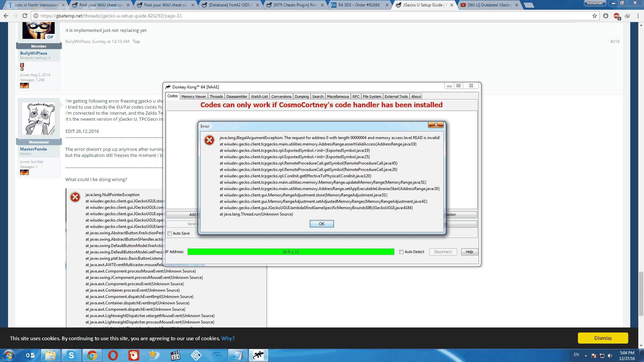Open Action Center flag tray icon
644x362 pixels.
(594, 355)
